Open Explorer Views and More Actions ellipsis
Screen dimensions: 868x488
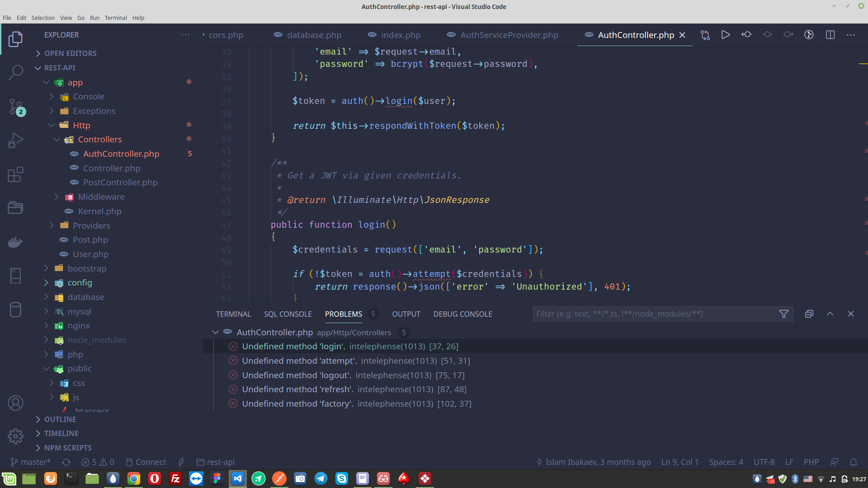coord(185,35)
